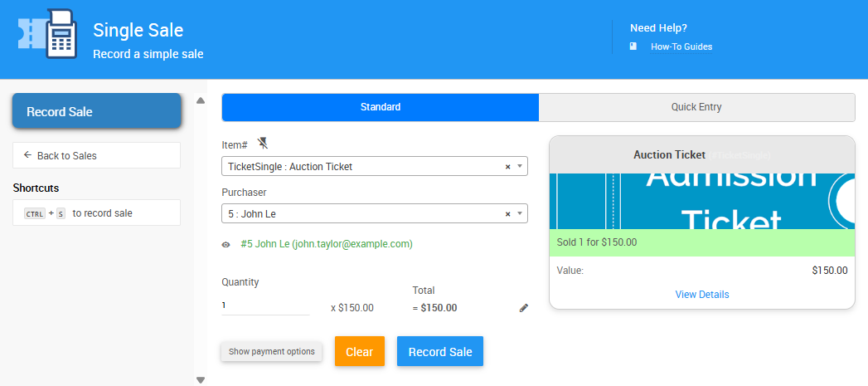The width and height of the screenshot is (868, 386).
Task: Open the View Details link
Action: tap(702, 295)
